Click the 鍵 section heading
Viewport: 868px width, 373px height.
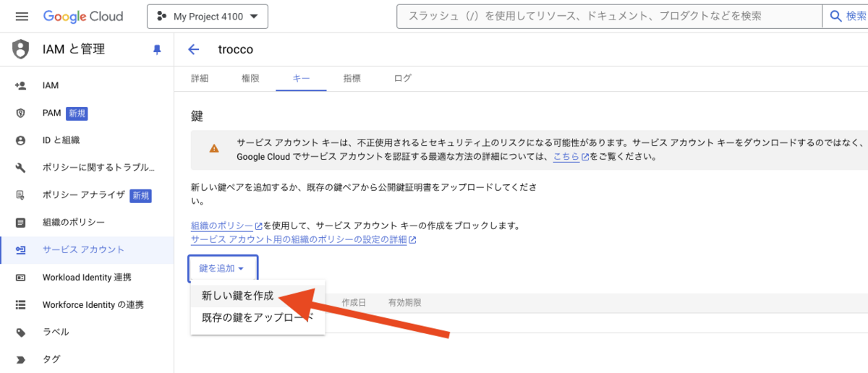coord(197,116)
